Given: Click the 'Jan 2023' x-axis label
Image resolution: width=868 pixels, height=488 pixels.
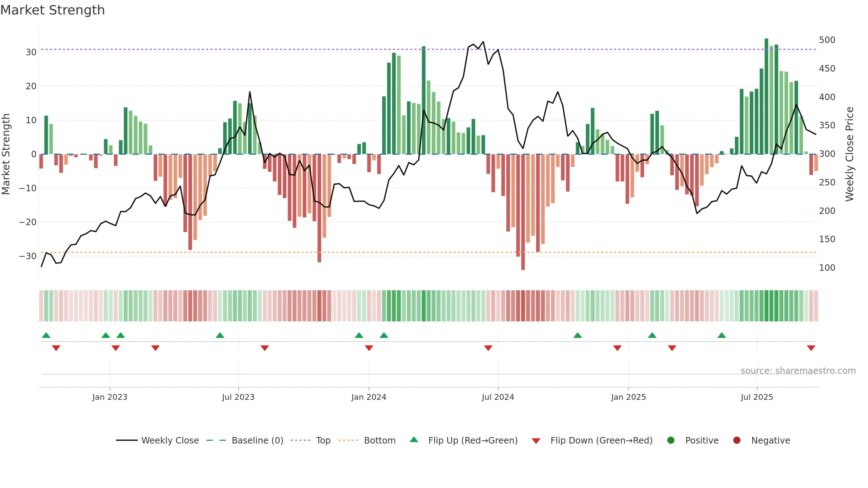Looking at the screenshot, I should 110,397.
